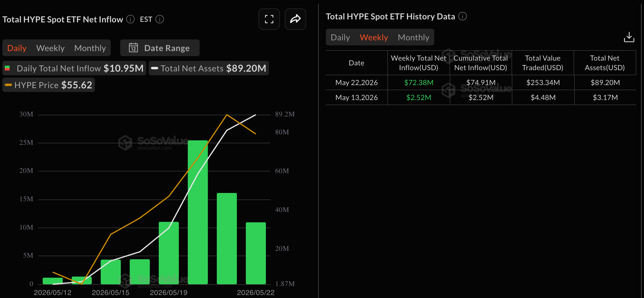Image resolution: width=644 pixels, height=298 pixels.
Task: Select the May 13,2026 date cell
Action: pyautogui.click(x=356, y=97)
